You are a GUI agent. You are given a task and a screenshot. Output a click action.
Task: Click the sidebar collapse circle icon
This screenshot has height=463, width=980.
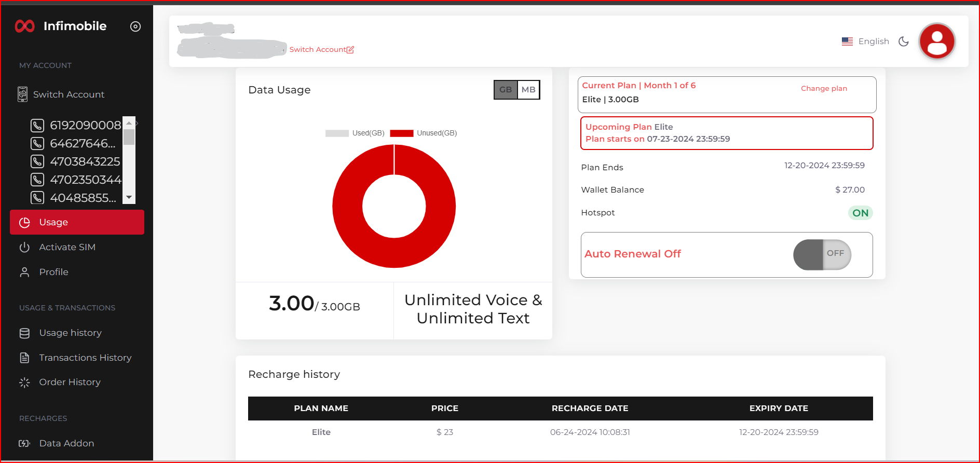[x=135, y=26]
